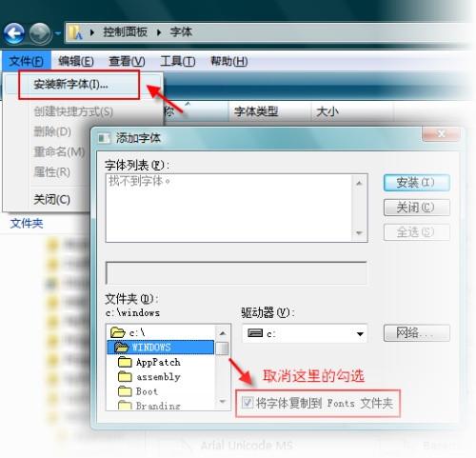Uncheck 将字体复制到 Fonts 文件夹 checkbox

pos(247,403)
